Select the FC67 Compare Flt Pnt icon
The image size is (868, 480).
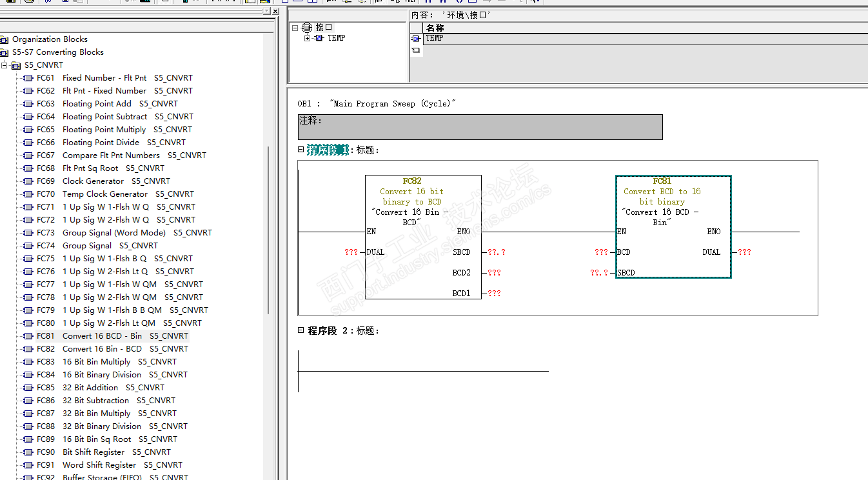point(28,155)
